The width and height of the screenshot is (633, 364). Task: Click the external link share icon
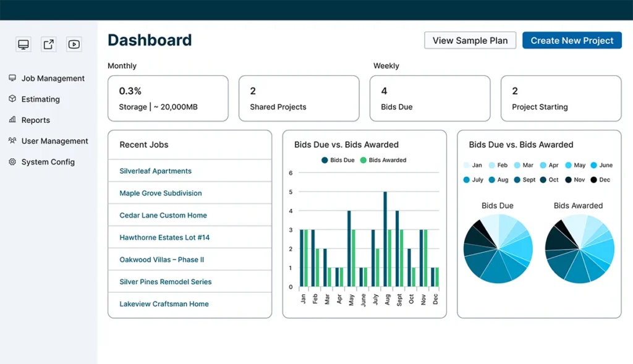click(48, 44)
